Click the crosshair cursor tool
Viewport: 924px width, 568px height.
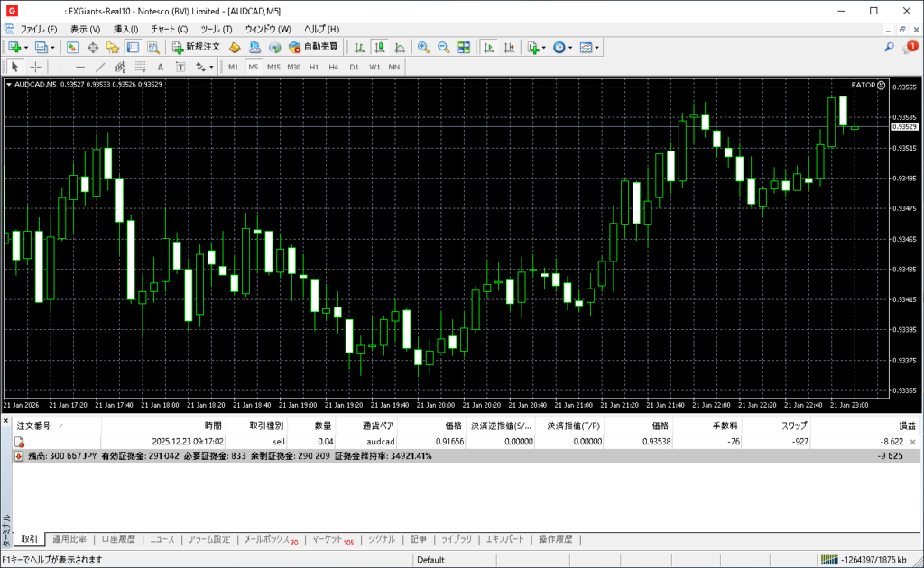[35, 67]
